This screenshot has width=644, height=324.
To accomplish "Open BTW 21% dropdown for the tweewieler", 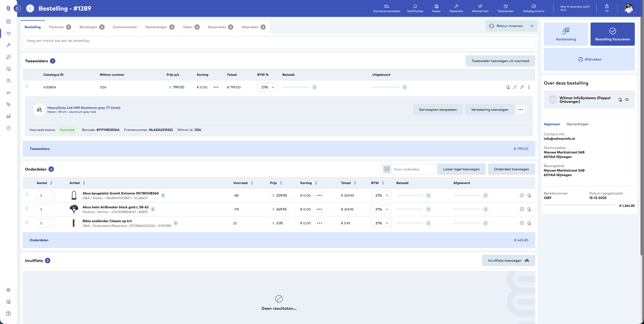I will coord(267,87).
